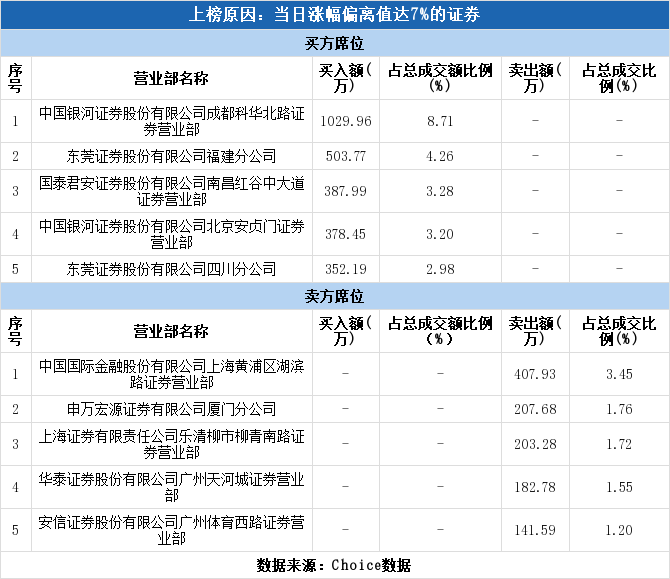Select percentage value 4.26

point(440,156)
